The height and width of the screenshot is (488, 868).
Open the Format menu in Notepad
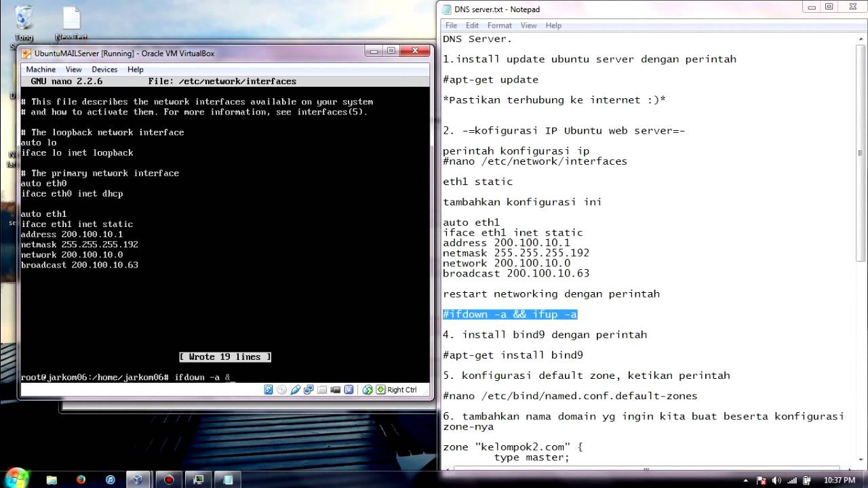(499, 25)
